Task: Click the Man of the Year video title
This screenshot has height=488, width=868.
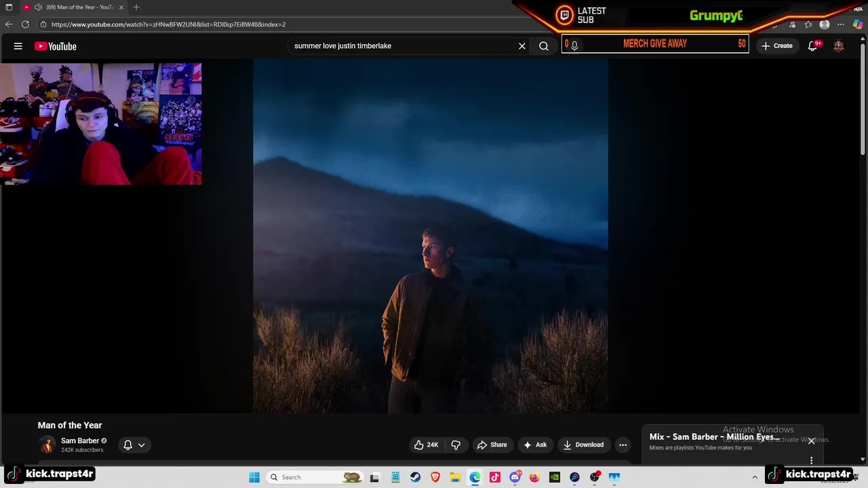Action: [70, 425]
